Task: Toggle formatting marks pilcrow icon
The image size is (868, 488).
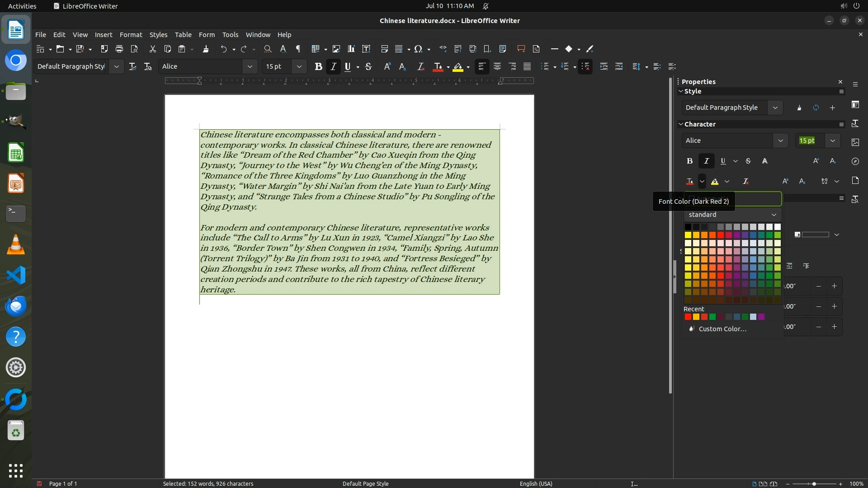Action: click(298, 49)
